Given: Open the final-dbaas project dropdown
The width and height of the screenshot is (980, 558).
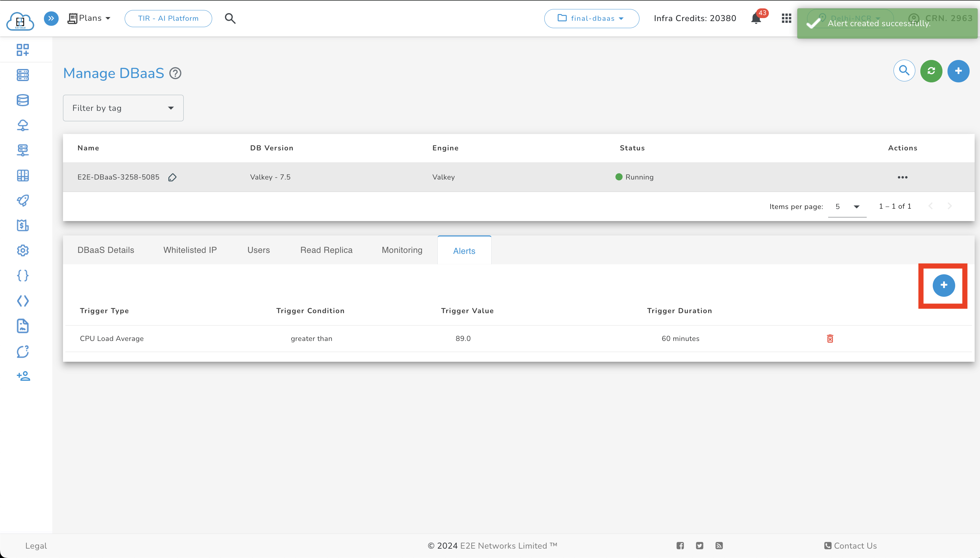Looking at the screenshot, I should pos(591,18).
